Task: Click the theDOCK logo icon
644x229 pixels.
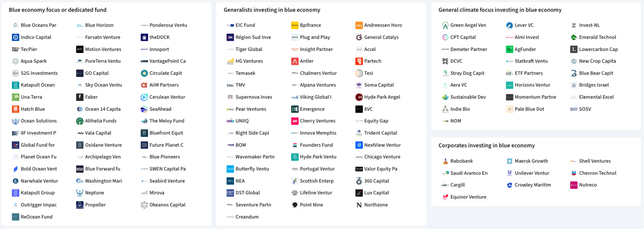Action: pos(144,37)
